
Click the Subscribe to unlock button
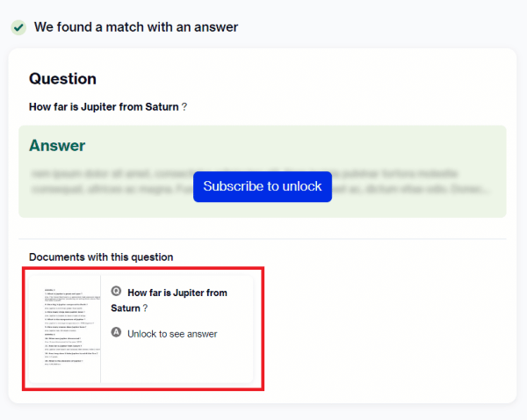pos(263,186)
